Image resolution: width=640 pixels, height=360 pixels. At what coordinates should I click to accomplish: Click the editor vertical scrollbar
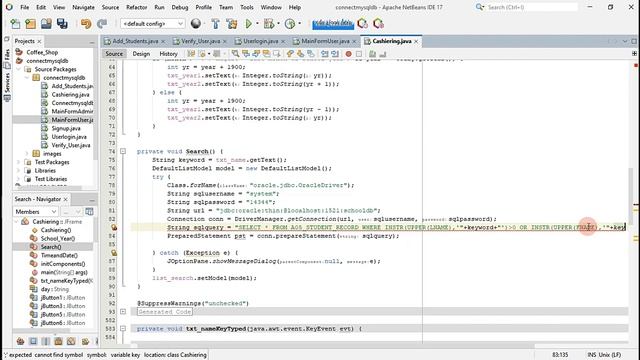(631, 196)
